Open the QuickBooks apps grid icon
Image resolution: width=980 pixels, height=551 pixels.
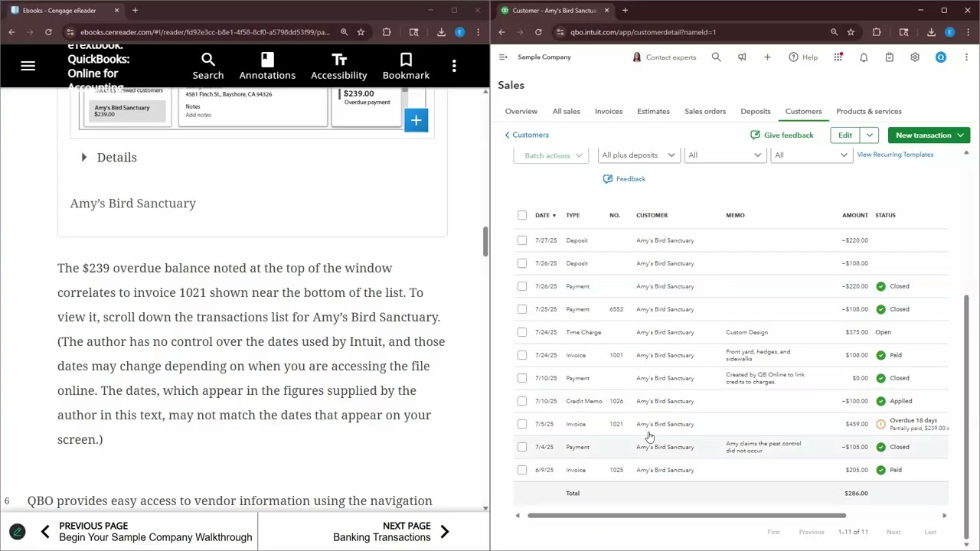[838, 57]
